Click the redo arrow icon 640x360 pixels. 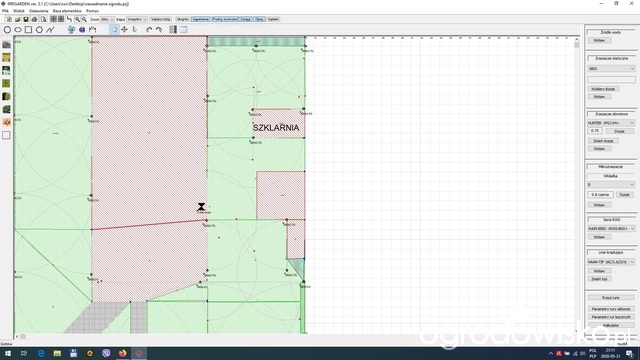pos(159,29)
